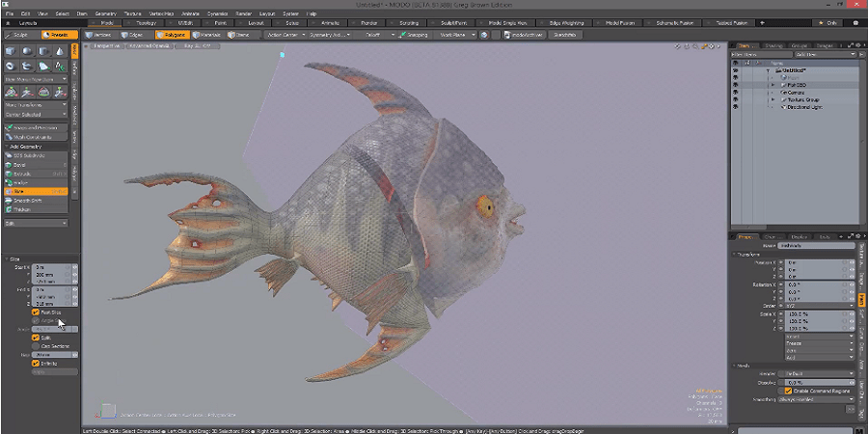Click the Extrude tool
This screenshot has width=868, height=434.
pyautogui.click(x=36, y=174)
